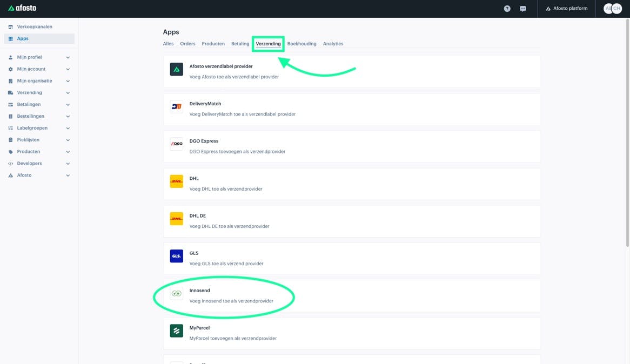Expand the Bestellingen chevron
Screen dimensions: 630x364
click(68, 116)
